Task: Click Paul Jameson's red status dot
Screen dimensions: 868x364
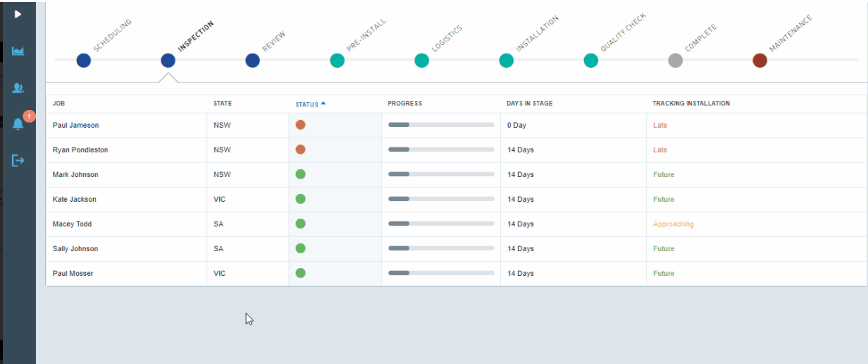Action: point(300,125)
